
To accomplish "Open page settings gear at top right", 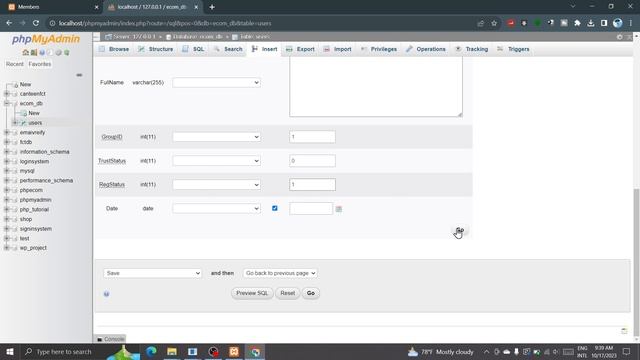I will 620,37.
